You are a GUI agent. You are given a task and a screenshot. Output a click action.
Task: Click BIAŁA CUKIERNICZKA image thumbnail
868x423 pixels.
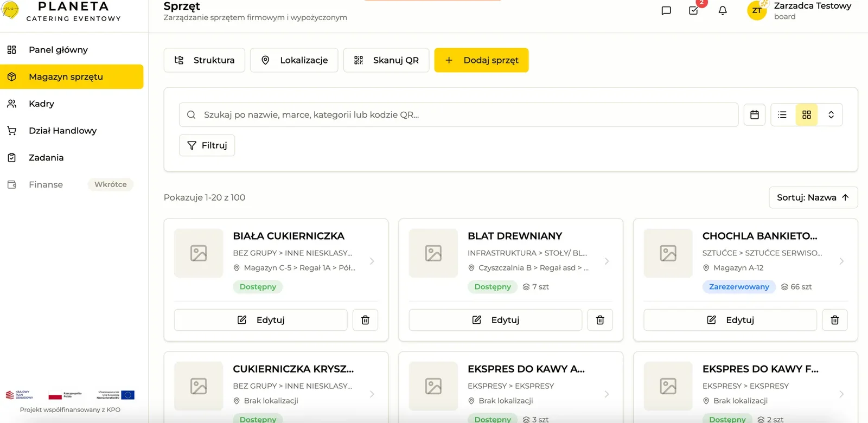199,253
